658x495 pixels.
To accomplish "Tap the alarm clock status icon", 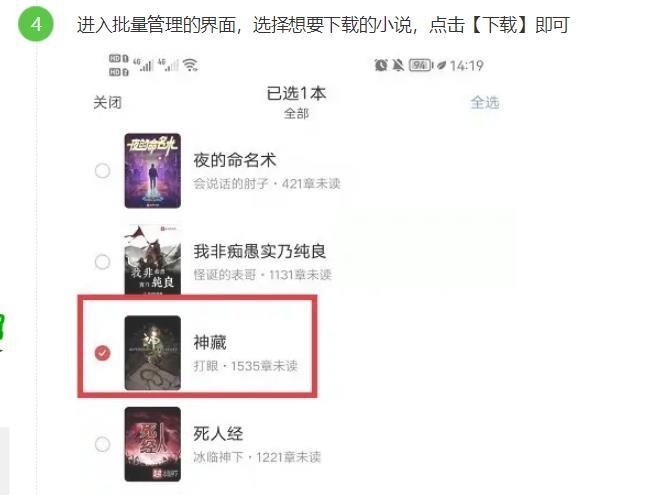I will pos(381,65).
